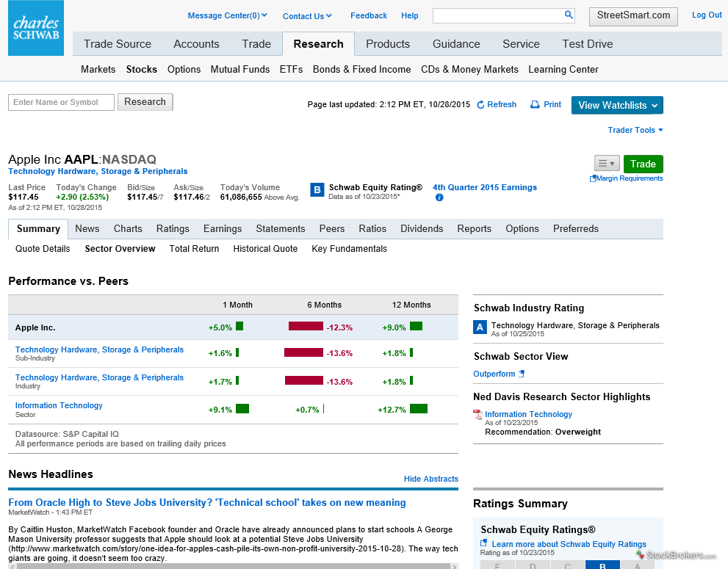The width and height of the screenshot is (728, 569).
Task: Open the Oracle High to Steve Jobs headline
Action: click(207, 503)
